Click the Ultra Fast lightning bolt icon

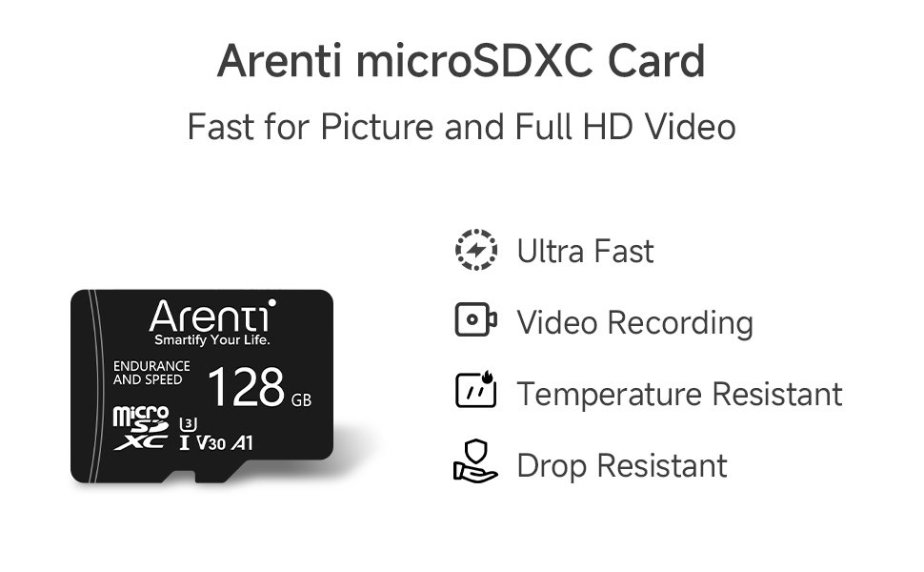[476, 250]
